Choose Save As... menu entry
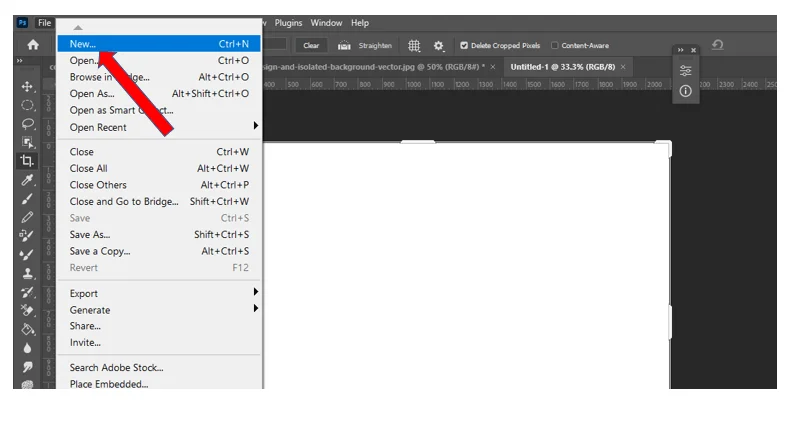This screenshot has width=799, height=427. click(159, 234)
